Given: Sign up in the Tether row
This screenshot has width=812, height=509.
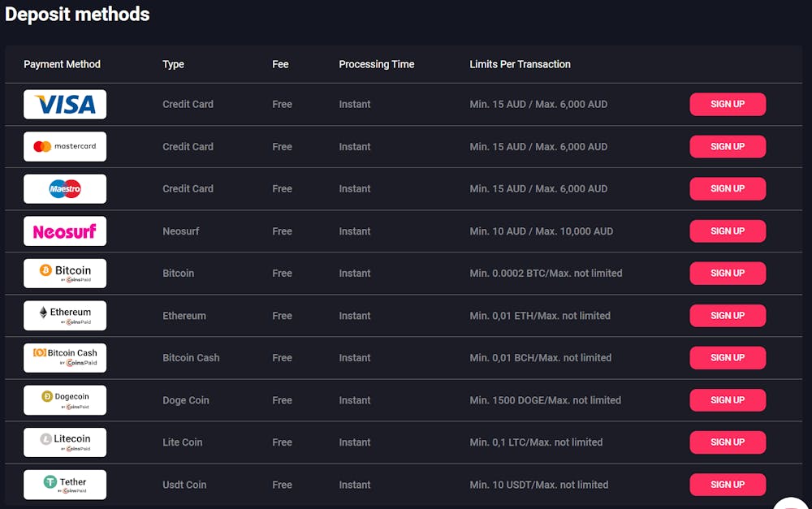Looking at the screenshot, I should pyautogui.click(x=728, y=485).
